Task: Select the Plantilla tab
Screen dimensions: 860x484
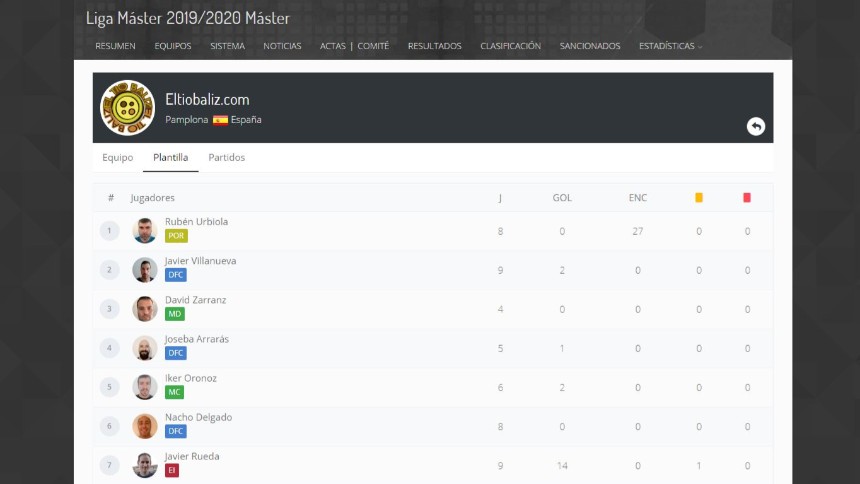Action: pyautogui.click(x=171, y=157)
